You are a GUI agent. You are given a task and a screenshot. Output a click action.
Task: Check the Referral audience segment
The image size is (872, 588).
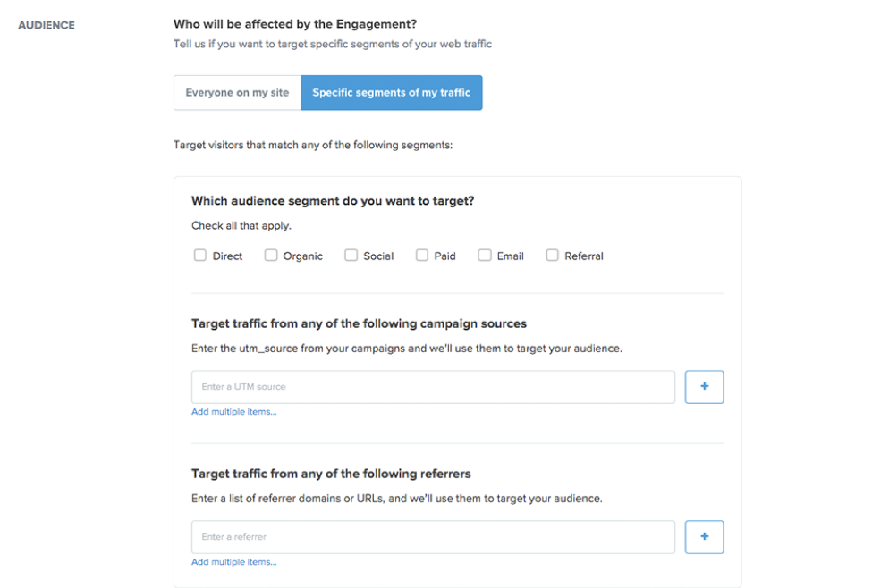pos(552,255)
